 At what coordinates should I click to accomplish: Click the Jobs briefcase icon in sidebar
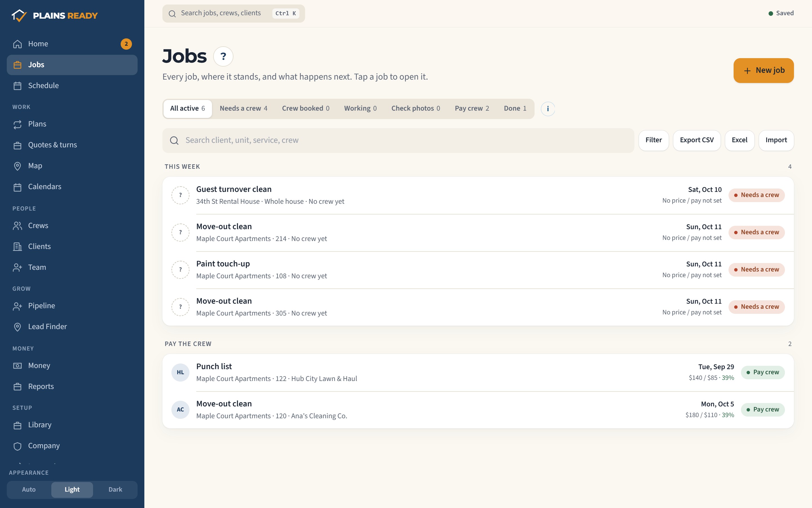17,65
